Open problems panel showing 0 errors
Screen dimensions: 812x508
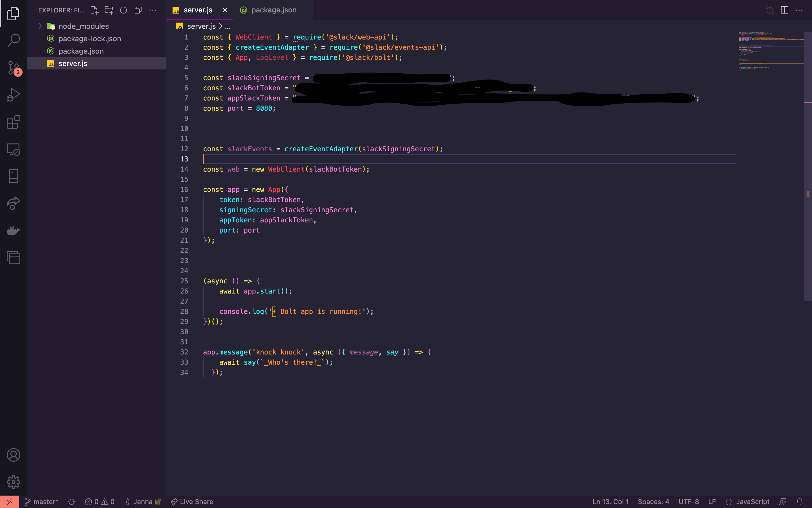coord(100,502)
